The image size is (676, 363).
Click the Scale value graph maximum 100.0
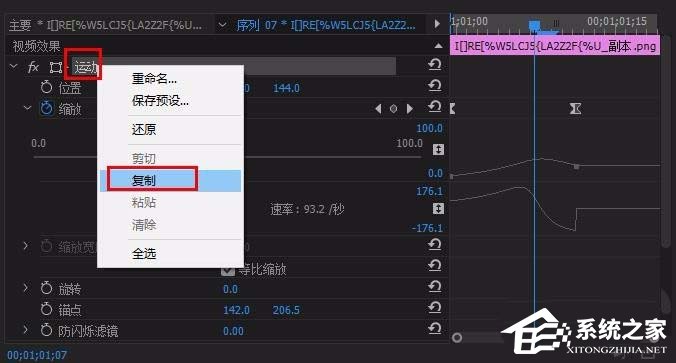tap(429, 128)
